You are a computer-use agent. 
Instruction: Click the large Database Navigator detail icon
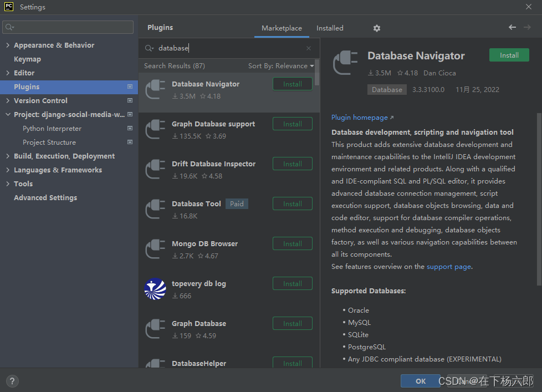(x=345, y=63)
